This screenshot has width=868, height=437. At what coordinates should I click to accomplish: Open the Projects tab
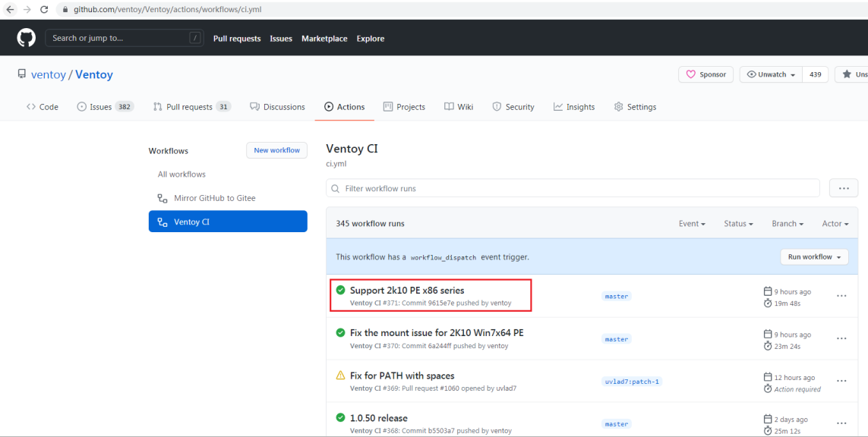[x=404, y=107]
